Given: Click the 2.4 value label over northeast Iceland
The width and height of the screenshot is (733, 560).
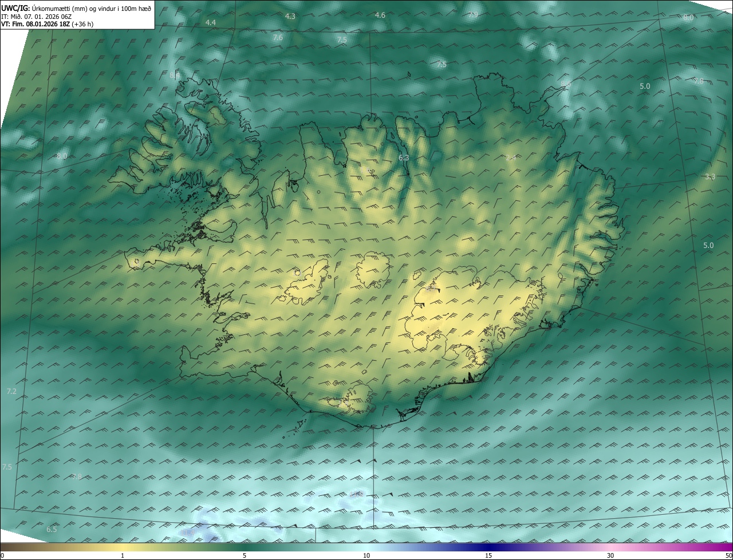Looking at the screenshot, I should [511, 157].
